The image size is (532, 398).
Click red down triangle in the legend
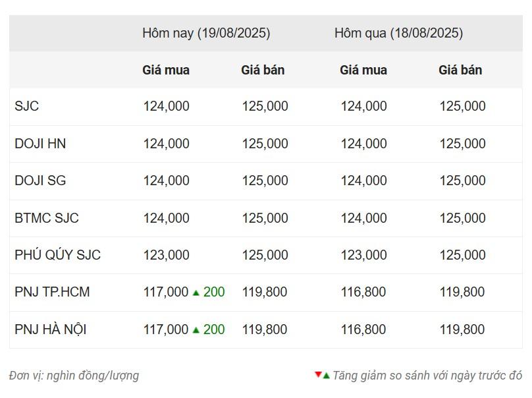click(318, 374)
